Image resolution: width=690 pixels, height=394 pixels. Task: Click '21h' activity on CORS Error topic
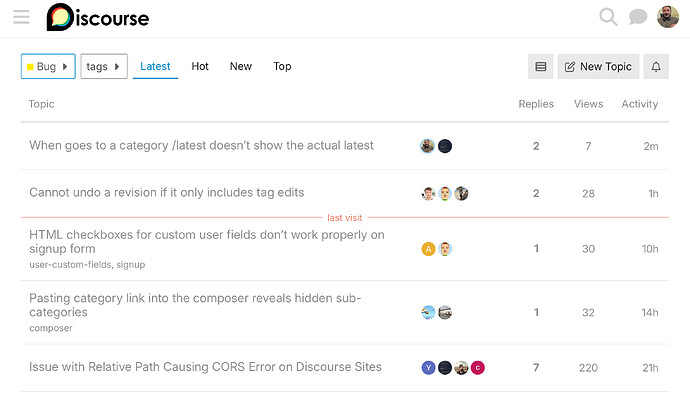pyautogui.click(x=650, y=368)
